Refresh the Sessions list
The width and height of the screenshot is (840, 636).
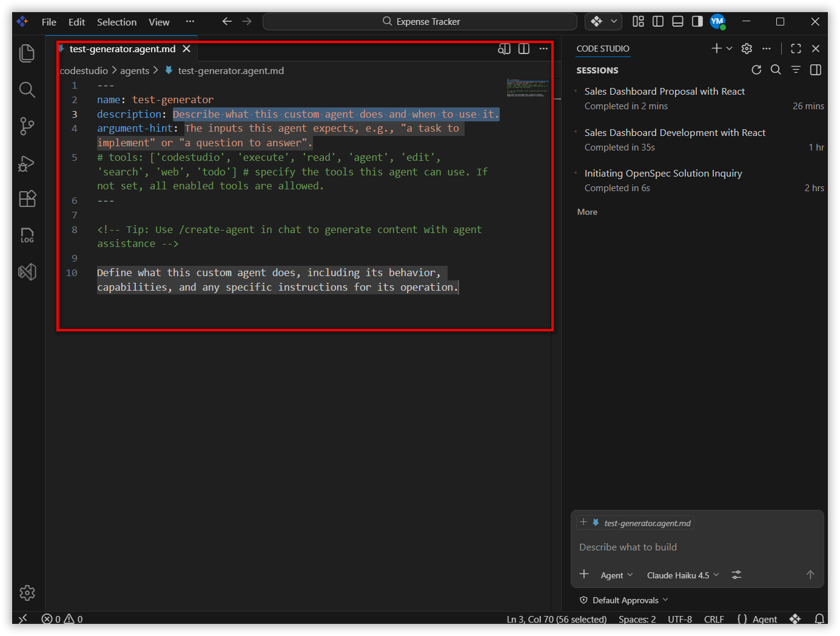(756, 70)
